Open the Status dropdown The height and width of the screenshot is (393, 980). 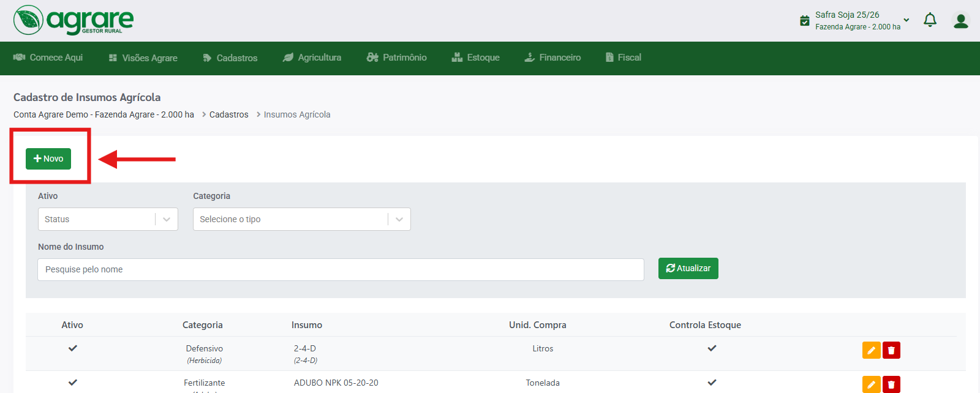point(108,219)
